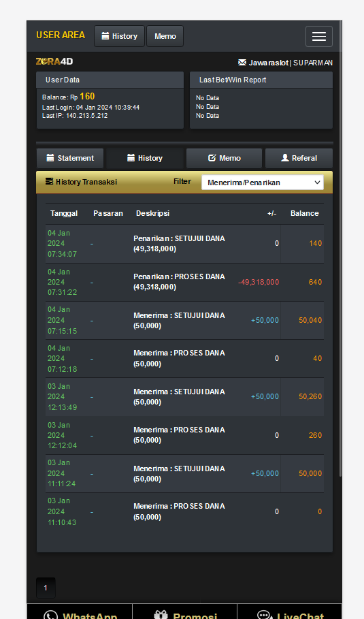Click the 04 Jan 2024 07:12:18 date

[x=63, y=358]
